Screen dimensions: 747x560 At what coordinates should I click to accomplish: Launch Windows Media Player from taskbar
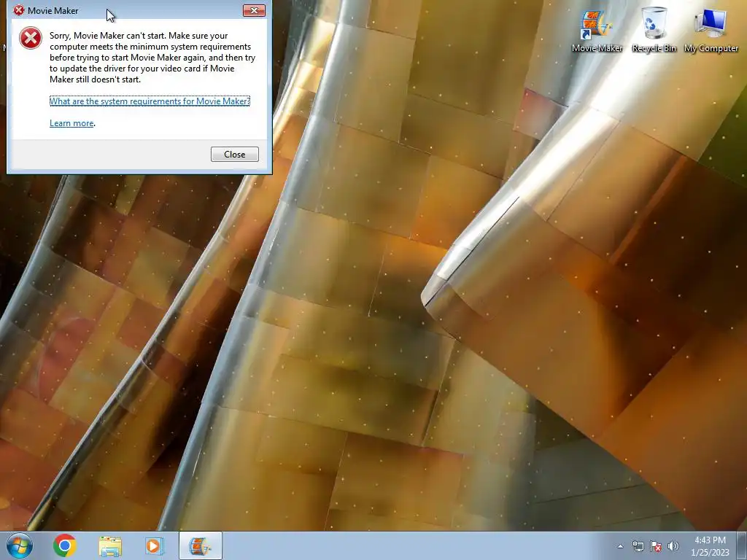(x=155, y=546)
